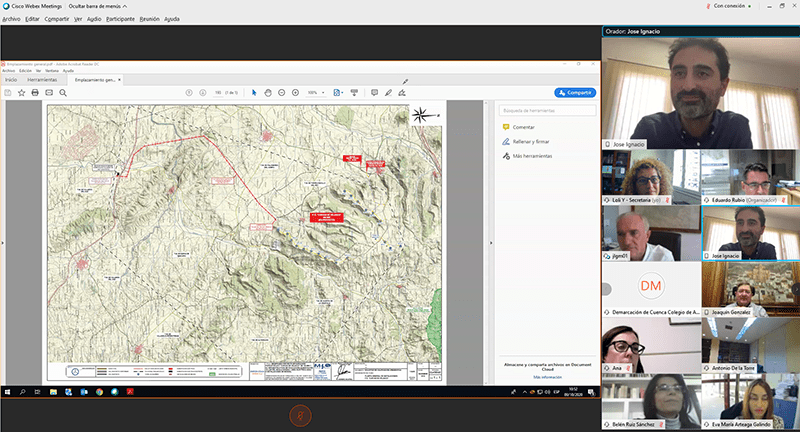Send the PDF by email envelope icon
The height and width of the screenshot is (432, 800).
(49, 92)
